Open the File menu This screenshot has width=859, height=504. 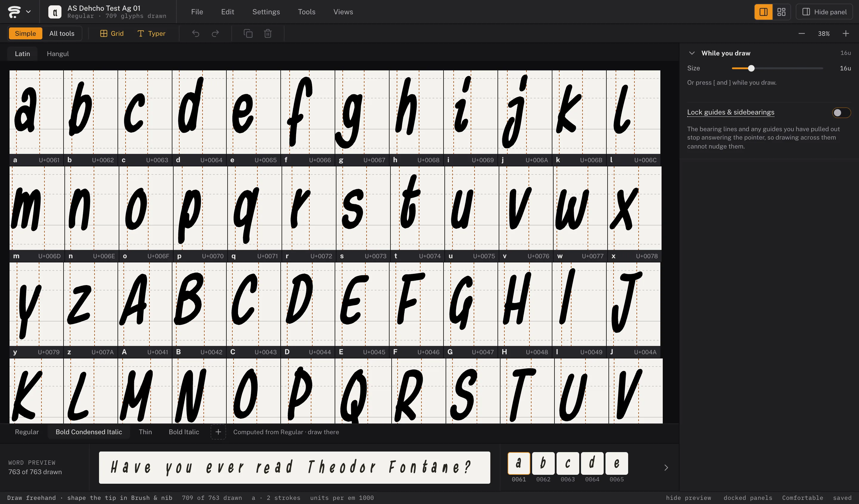click(x=197, y=12)
